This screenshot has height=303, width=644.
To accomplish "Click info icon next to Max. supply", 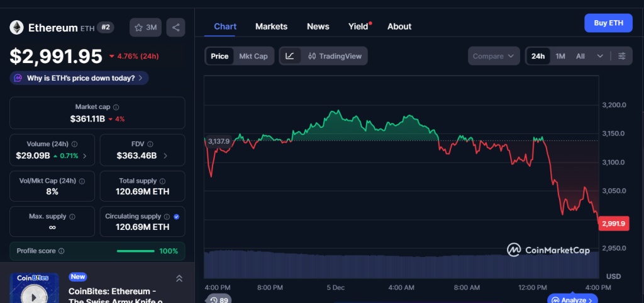I will 72,216.
